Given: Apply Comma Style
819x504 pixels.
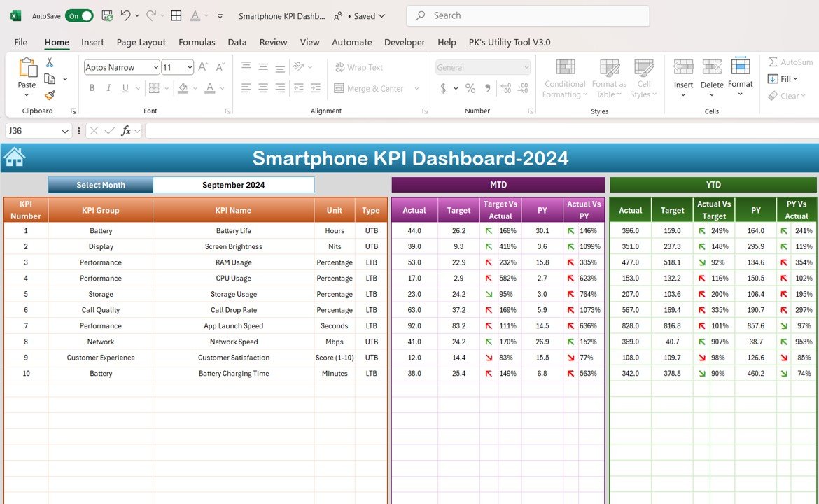Looking at the screenshot, I should (487, 88).
